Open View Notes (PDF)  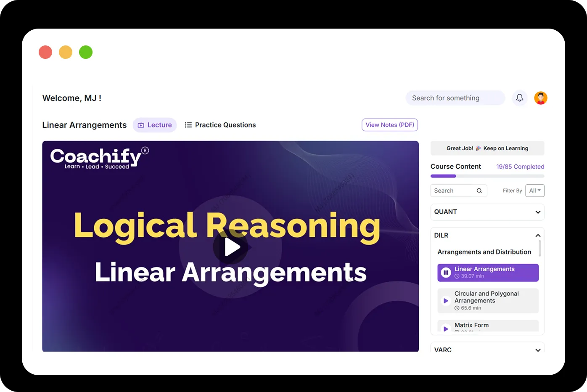pyautogui.click(x=389, y=124)
